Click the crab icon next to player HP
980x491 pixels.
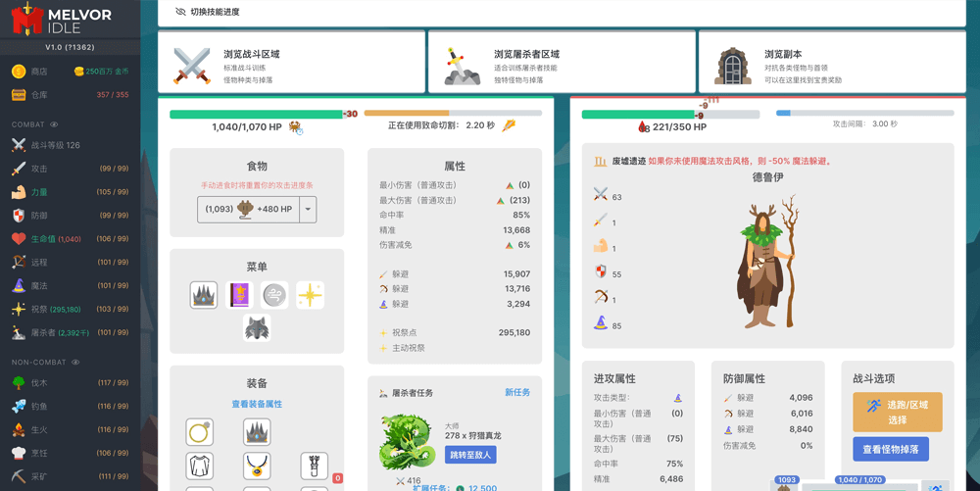click(x=296, y=127)
